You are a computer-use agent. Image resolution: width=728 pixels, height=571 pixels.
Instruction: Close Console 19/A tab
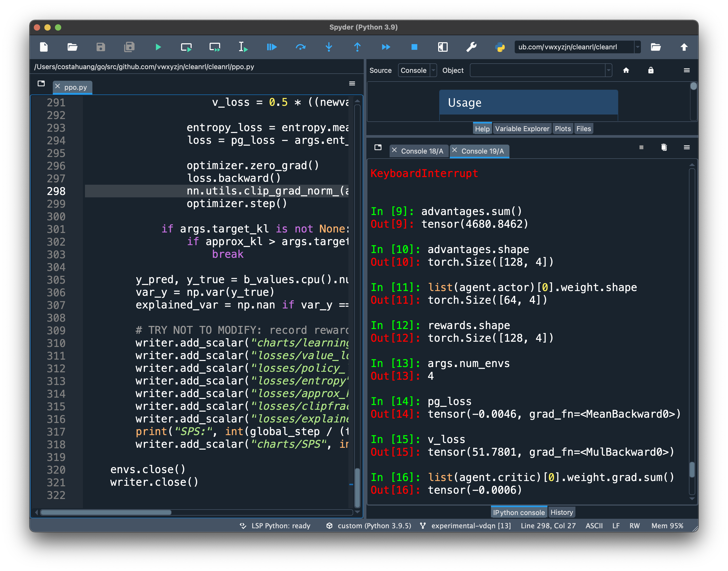pyautogui.click(x=455, y=150)
